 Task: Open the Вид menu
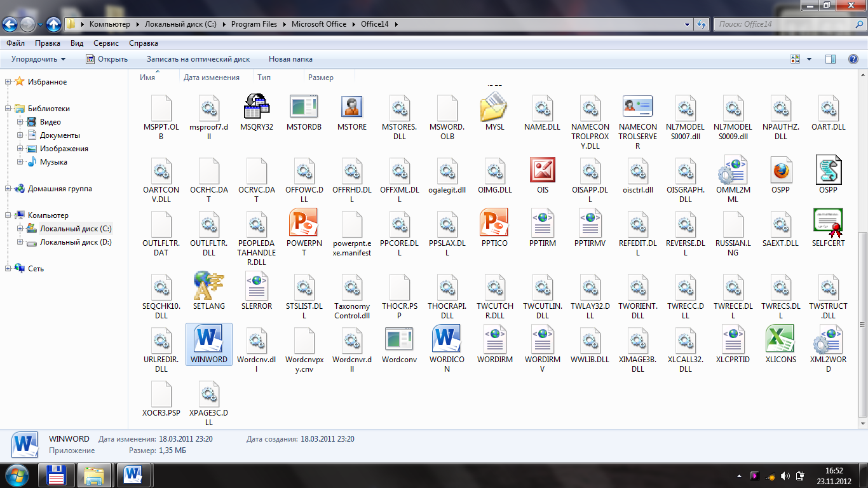[x=77, y=43]
